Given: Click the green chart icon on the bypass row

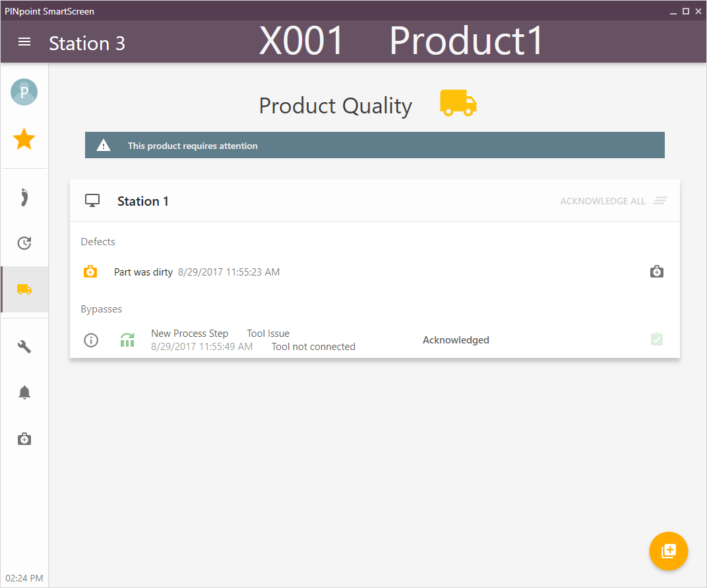Looking at the screenshot, I should 127,340.
